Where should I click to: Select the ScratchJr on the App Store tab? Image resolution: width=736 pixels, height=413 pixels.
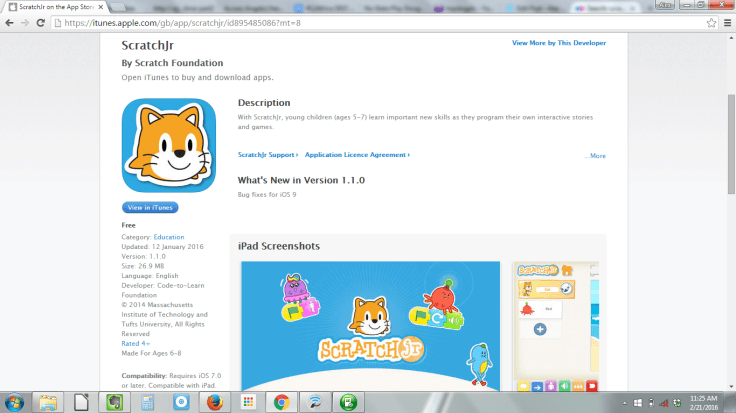pos(56,7)
